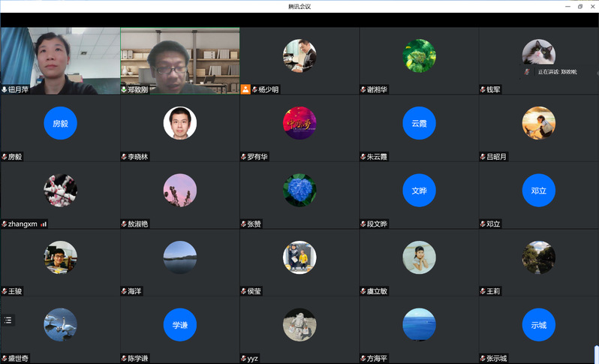This screenshot has height=364, width=599.
Task: Select 钮月萍's video feed
Action: (60, 60)
